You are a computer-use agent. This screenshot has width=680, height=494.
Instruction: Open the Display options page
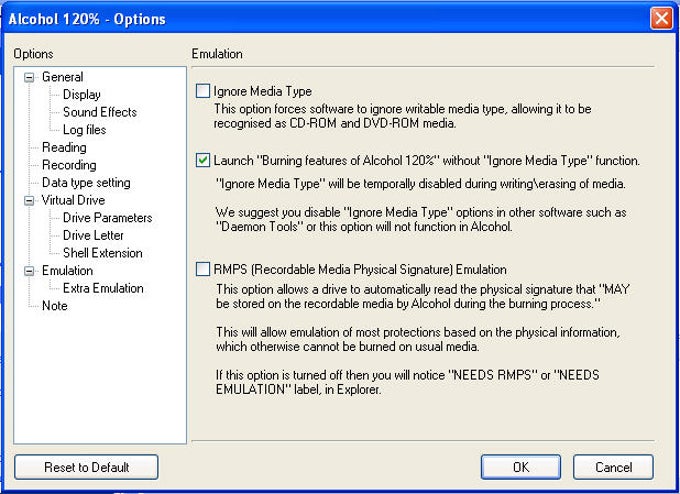point(82,95)
